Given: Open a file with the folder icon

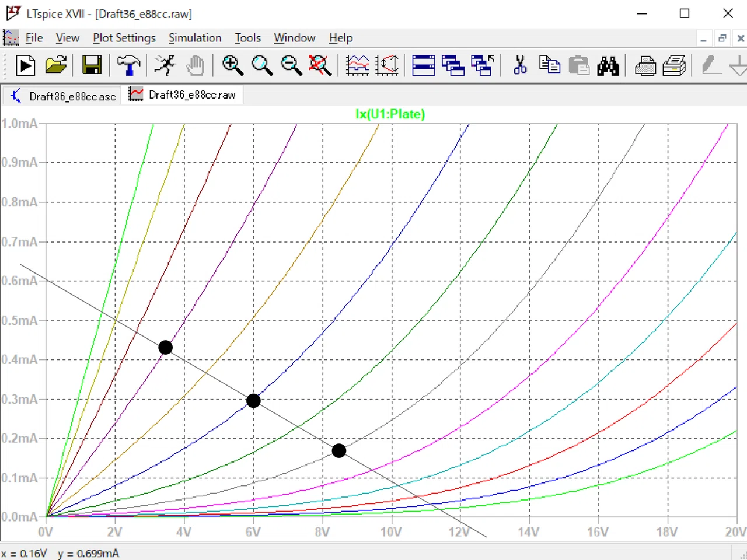Looking at the screenshot, I should coord(56,65).
